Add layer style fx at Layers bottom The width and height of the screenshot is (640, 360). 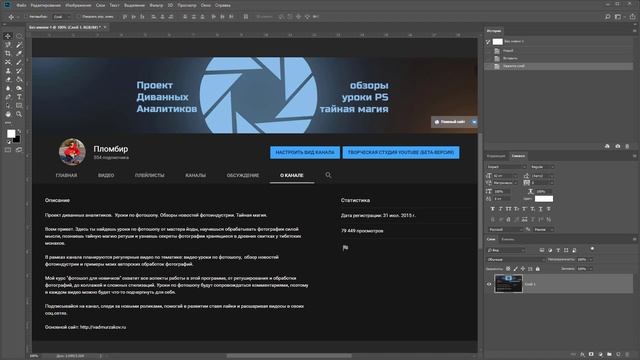583,354
